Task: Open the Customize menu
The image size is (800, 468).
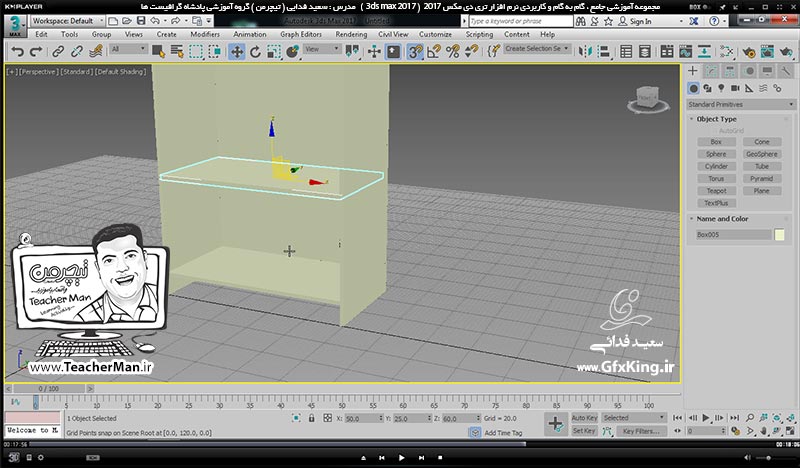Action: (x=435, y=34)
